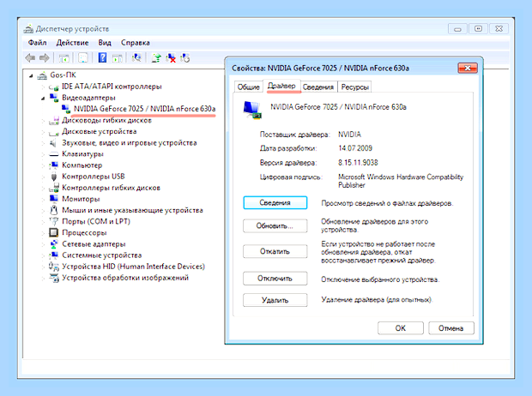Go back with the toolbar Back arrow

tap(30, 58)
